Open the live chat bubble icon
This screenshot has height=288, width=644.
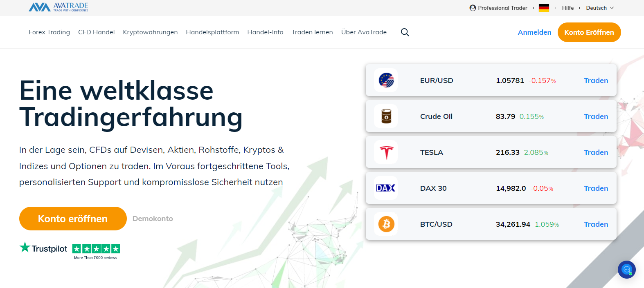tap(626, 270)
